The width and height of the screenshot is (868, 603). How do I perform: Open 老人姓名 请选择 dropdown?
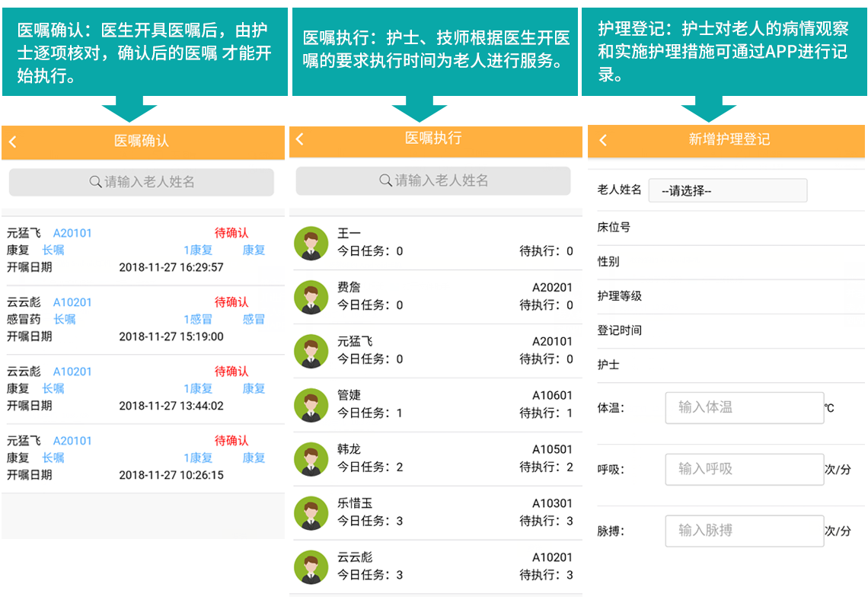coord(727,190)
